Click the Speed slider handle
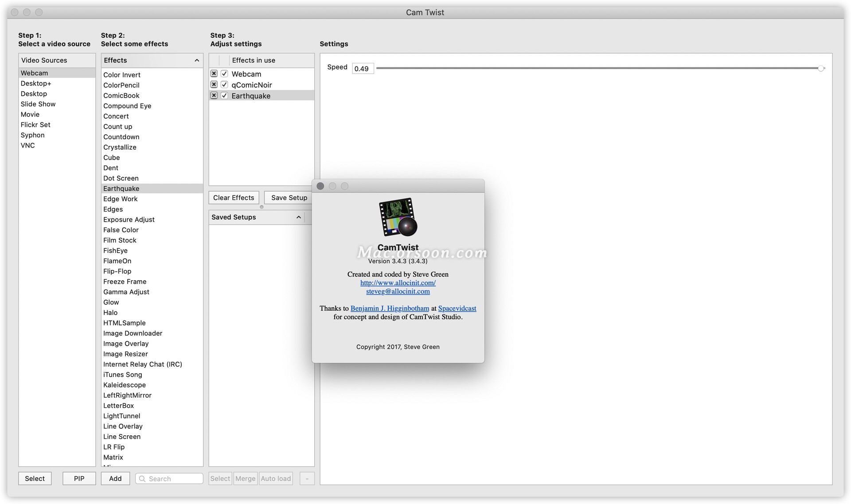 coord(821,68)
